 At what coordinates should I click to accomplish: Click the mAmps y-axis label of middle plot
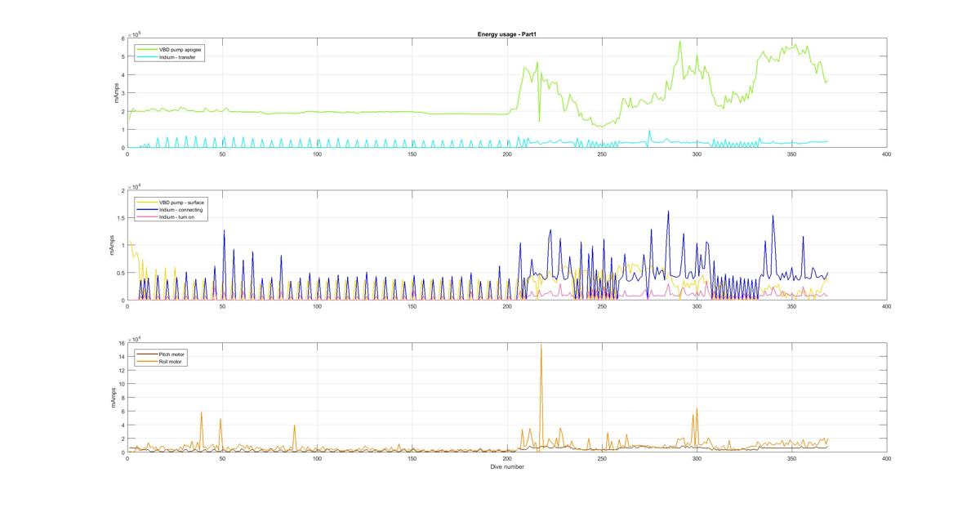pyautogui.click(x=114, y=246)
